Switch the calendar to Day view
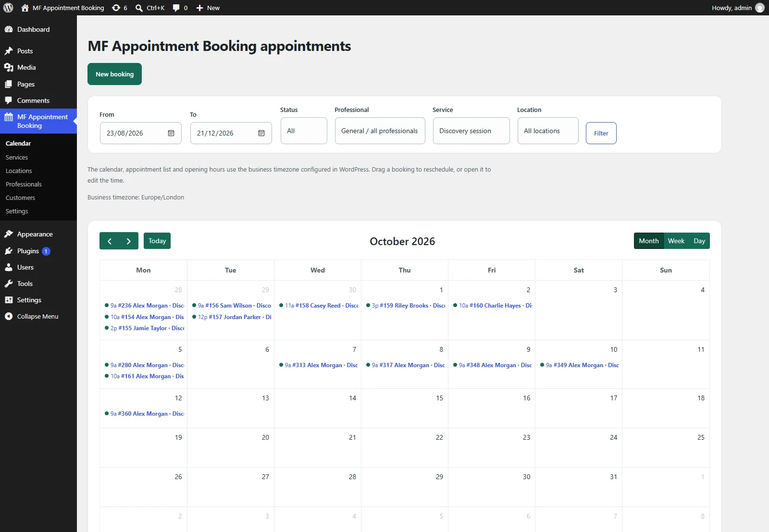 [x=699, y=241]
